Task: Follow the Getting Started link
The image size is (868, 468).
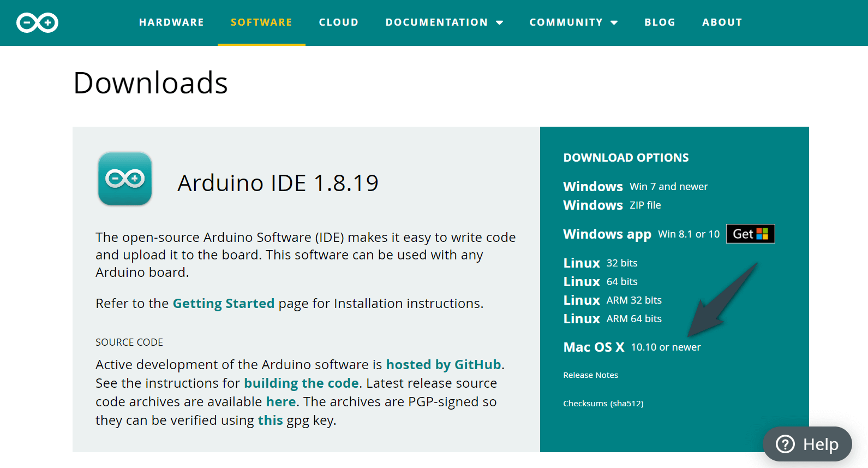Action: 223,304
